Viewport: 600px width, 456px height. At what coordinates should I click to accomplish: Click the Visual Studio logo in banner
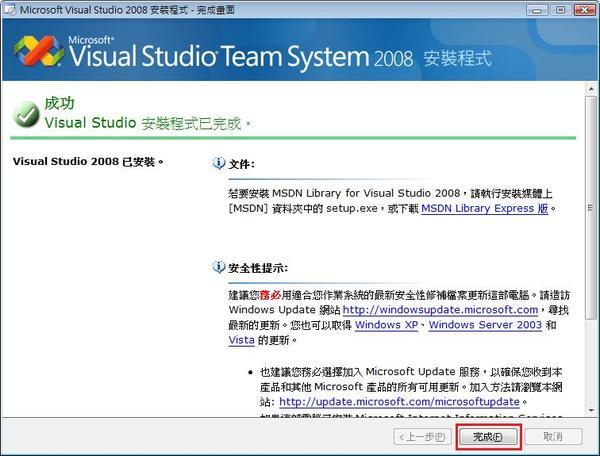pos(38,50)
